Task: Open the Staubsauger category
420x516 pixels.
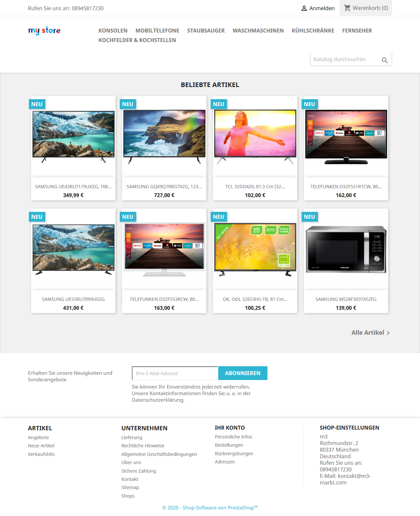Action: pyautogui.click(x=206, y=31)
